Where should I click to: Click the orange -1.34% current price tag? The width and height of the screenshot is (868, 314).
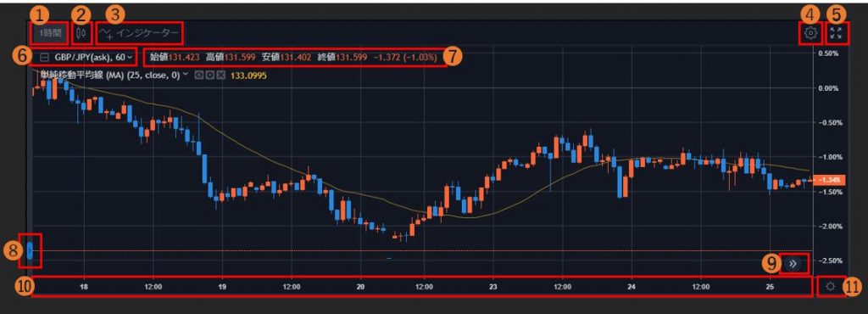click(829, 180)
